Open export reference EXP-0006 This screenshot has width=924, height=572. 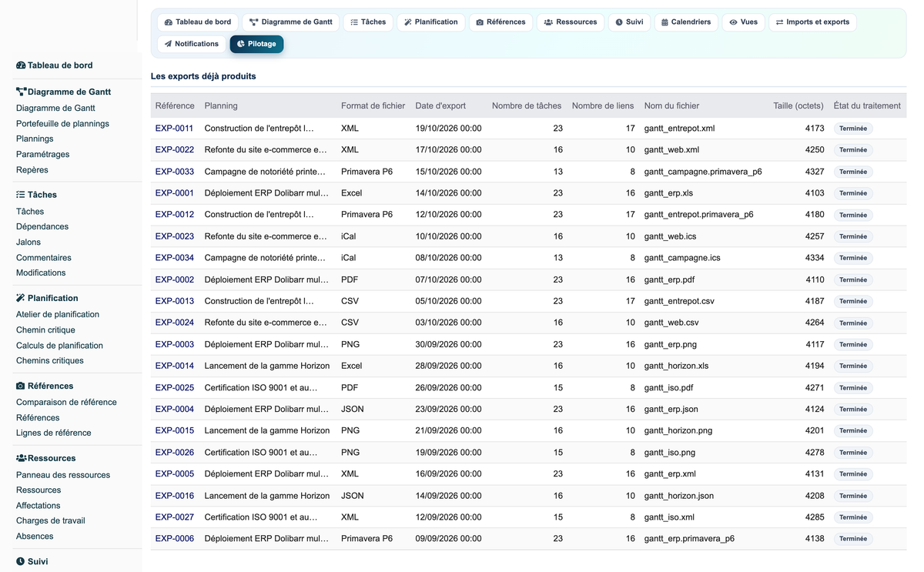coord(174,539)
